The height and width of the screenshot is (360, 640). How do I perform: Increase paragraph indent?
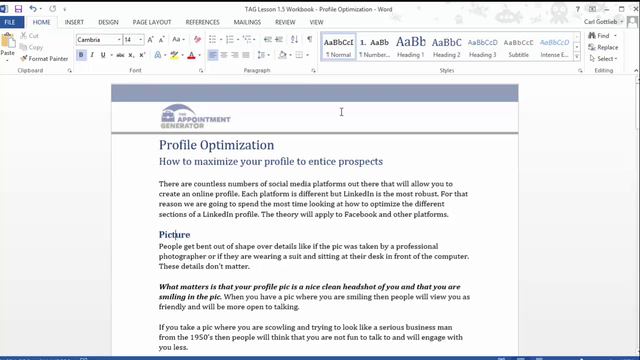pos(279,40)
